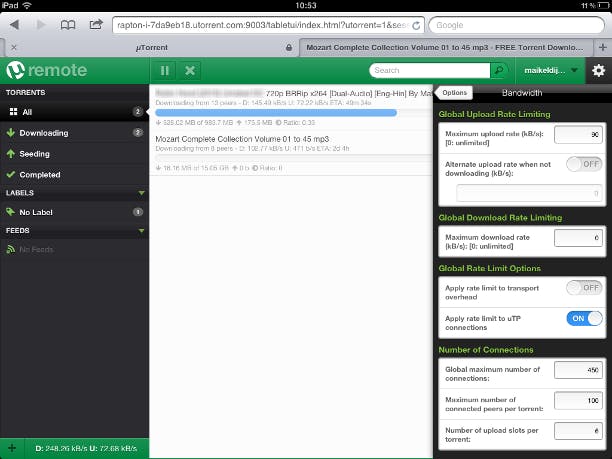
Task: Edit the maximum download rate field
Action: click(x=578, y=238)
